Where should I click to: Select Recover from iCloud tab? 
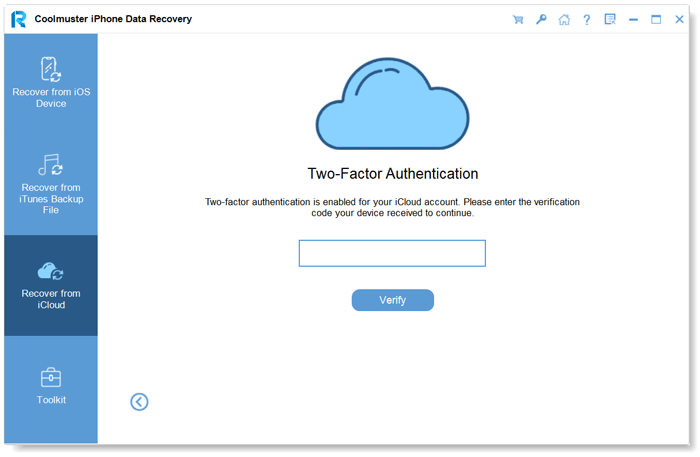[51, 286]
